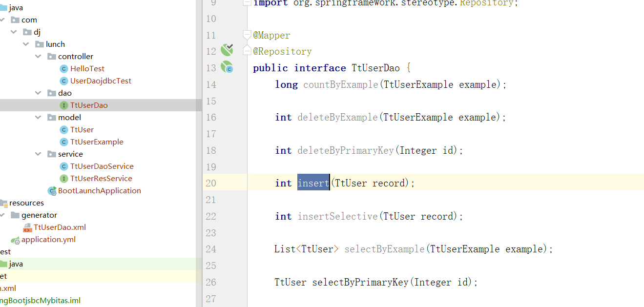
Task: Click the dao package folder icon
Action: [x=52, y=93]
